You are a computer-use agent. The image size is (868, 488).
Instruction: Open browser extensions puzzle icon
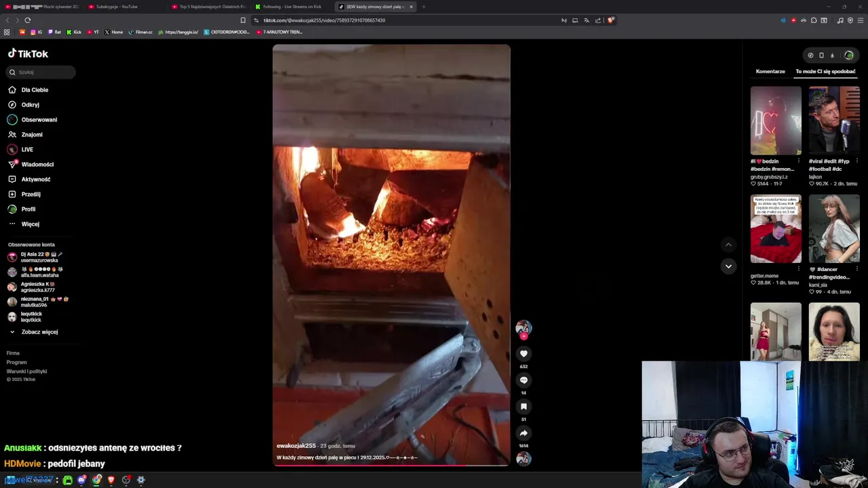(x=814, y=20)
